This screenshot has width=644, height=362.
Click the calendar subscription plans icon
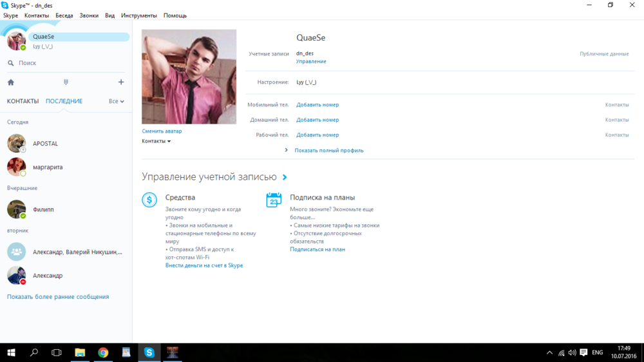[274, 200]
